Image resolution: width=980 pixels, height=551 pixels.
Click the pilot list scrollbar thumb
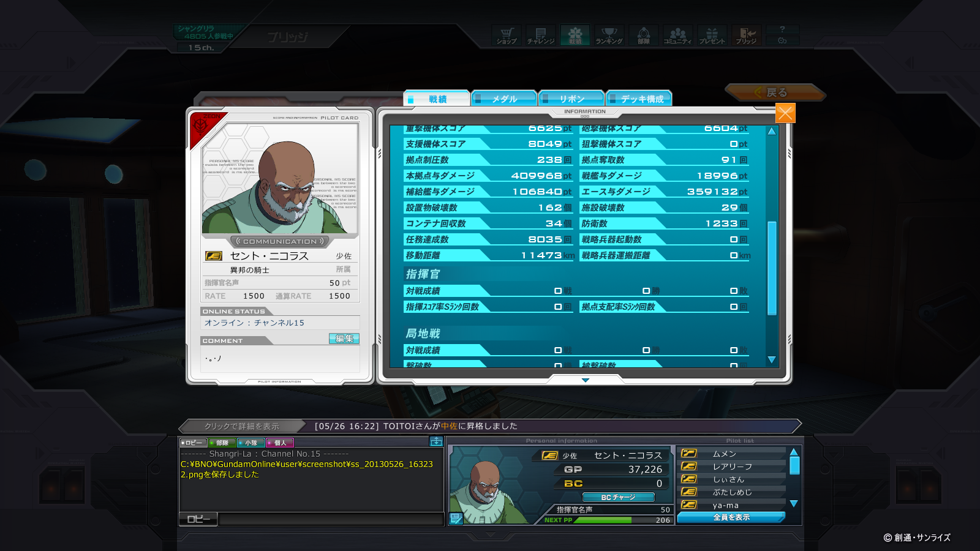pos(794,466)
